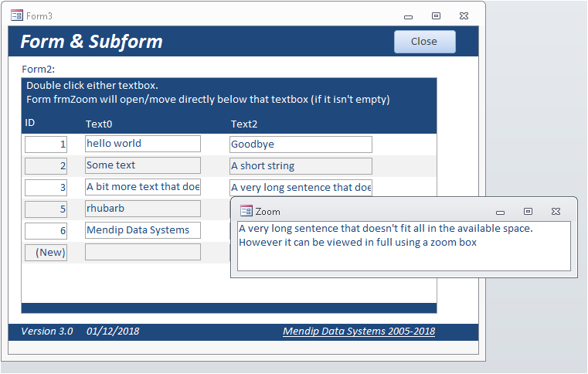Minimize the Form3 window
588x374 pixels.
pyautogui.click(x=409, y=15)
